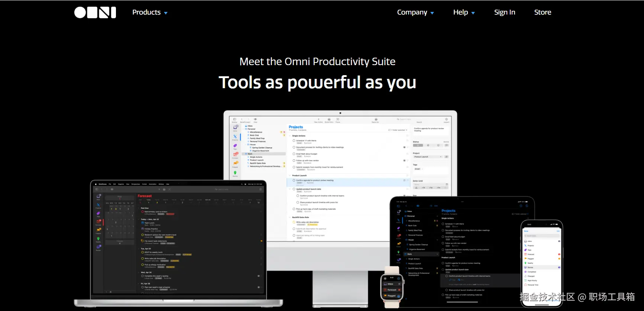The image size is (644, 311).
Task: Check off 'Schedule 1:1 with Maria' on iMac
Action: [294, 141]
